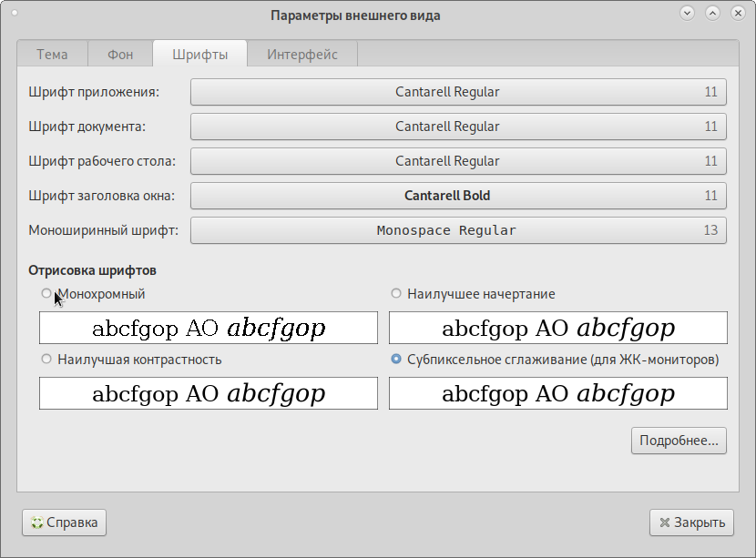The image size is (756, 558).
Task: Select the Монохромный rendering radio button
Action: (46, 294)
